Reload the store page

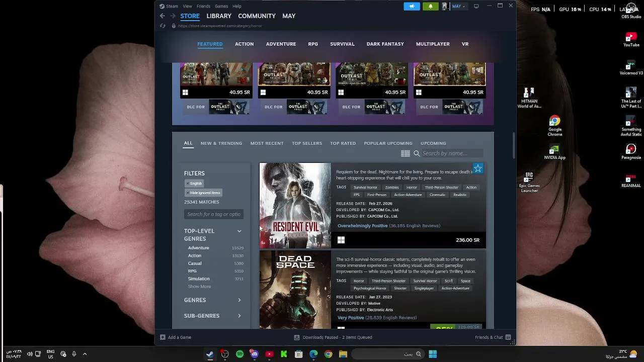(x=162, y=26)
